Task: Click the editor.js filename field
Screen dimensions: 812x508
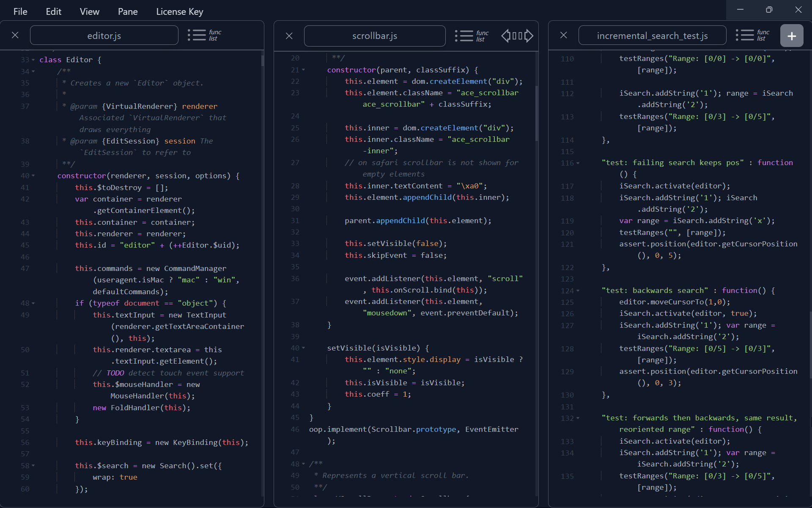Action: tap(104, 36)
